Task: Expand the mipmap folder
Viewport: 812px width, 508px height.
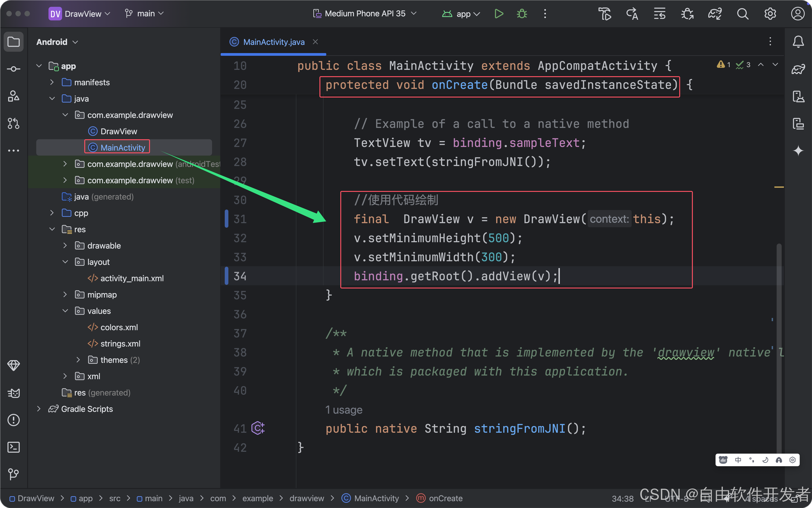Action: pyautogui.click(x=65, y=295)
